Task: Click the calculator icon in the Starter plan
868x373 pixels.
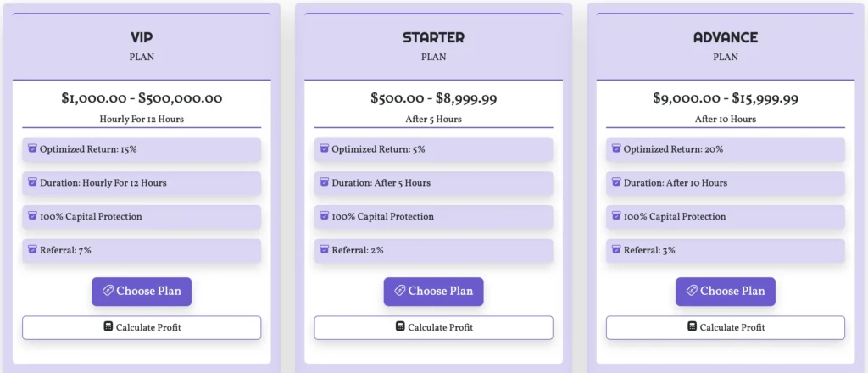Action: coord(400,327)
